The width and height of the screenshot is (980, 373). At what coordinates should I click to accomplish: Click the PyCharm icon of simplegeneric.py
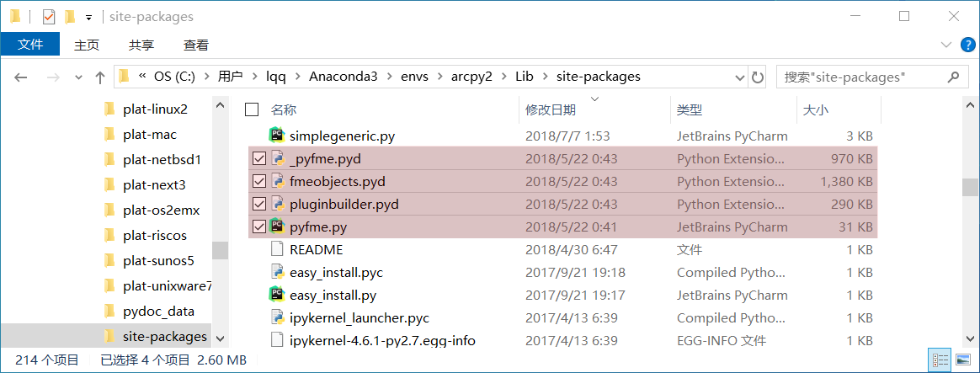click(277, 135)
